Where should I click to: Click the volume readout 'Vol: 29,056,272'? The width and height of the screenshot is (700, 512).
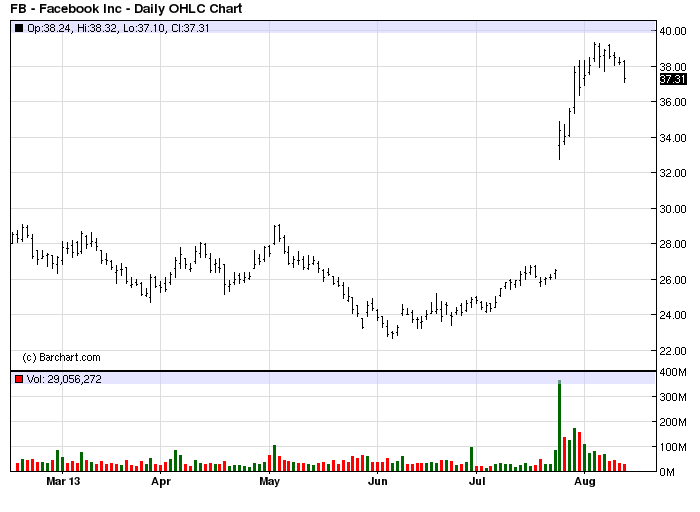coord(64,379)
